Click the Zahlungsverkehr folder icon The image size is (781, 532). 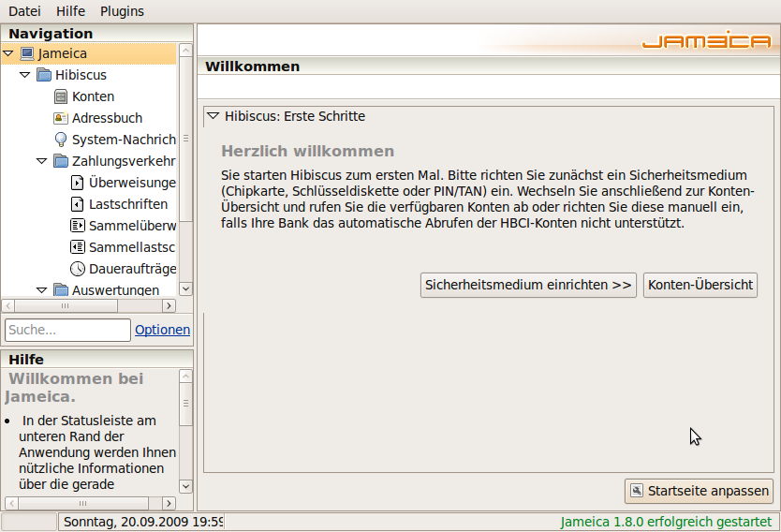(x=61, y=161)
